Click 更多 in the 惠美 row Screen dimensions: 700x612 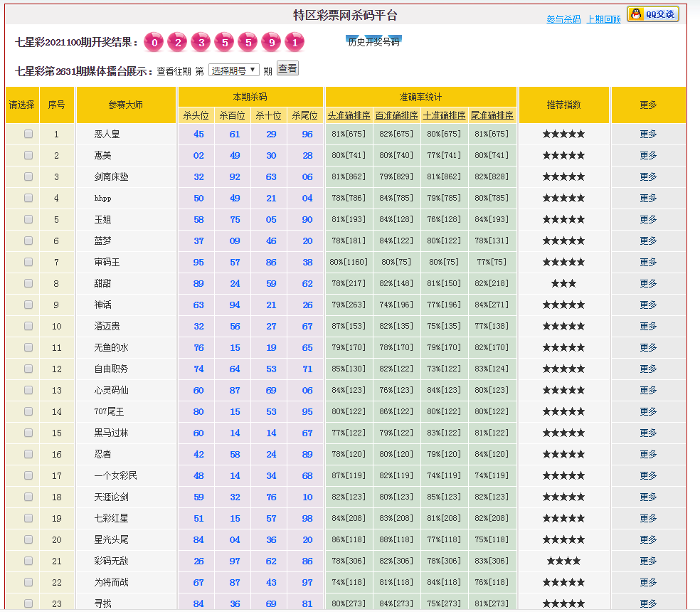point(648,155)
